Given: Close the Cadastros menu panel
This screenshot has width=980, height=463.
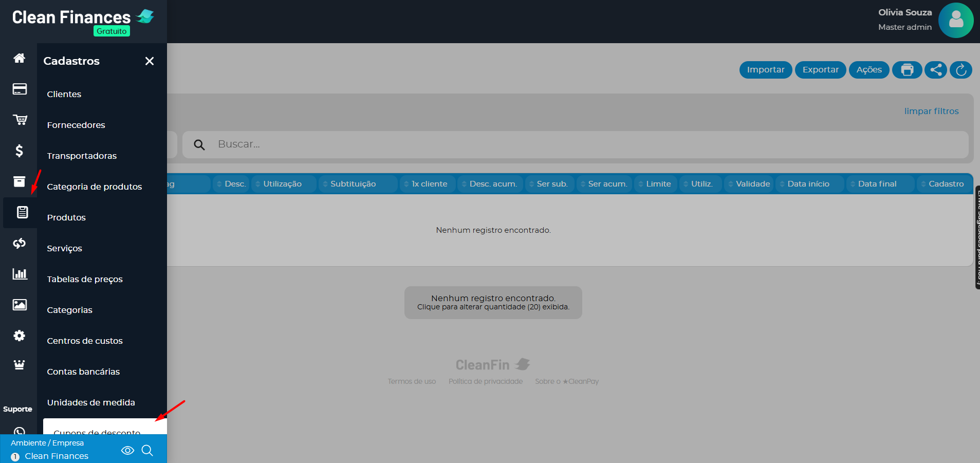Looking at the screenshot, I should 150,61.
